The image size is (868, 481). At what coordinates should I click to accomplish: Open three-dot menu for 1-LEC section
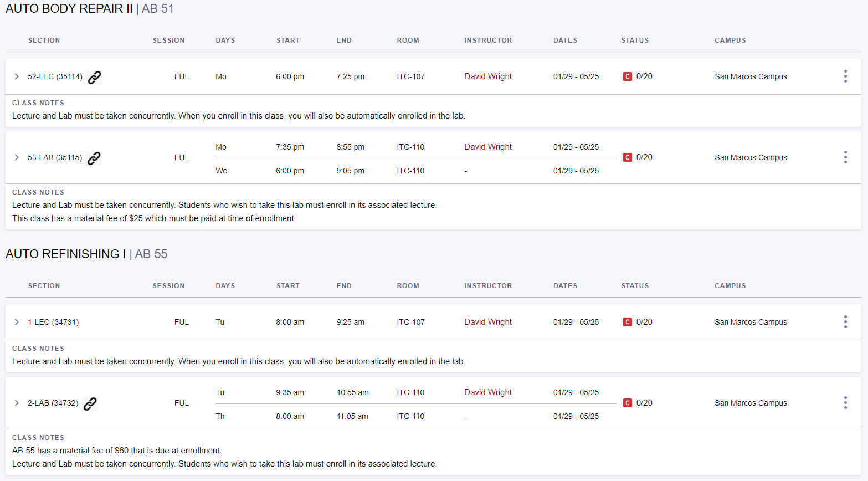[845, 322]
